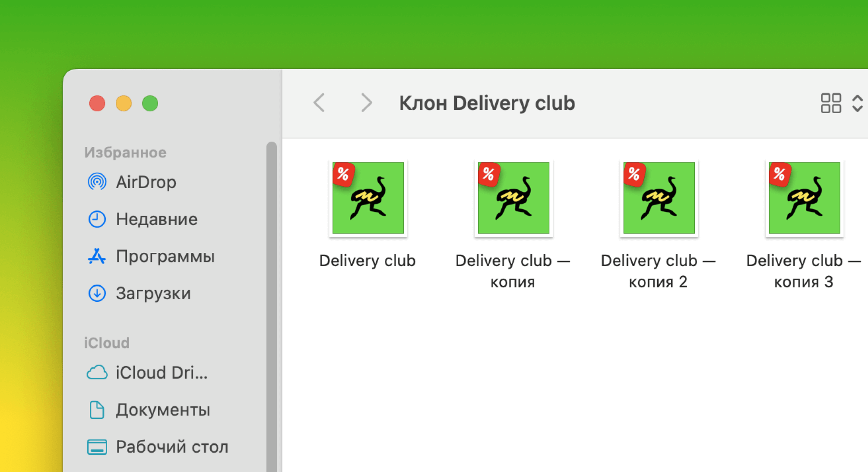The image size is (868, 472).
Task: Click the iCloud Drive cloud icon
Action: [97, 373]
